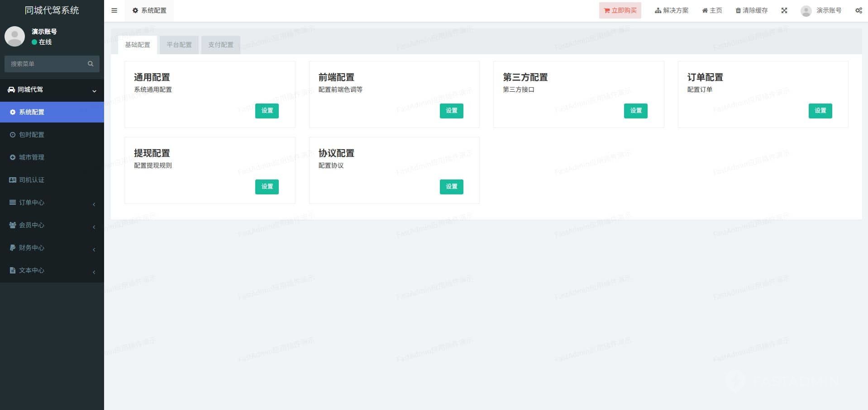Expand the 财务中心 submenu arrow

pyautogui.click(x=94, y=250)
